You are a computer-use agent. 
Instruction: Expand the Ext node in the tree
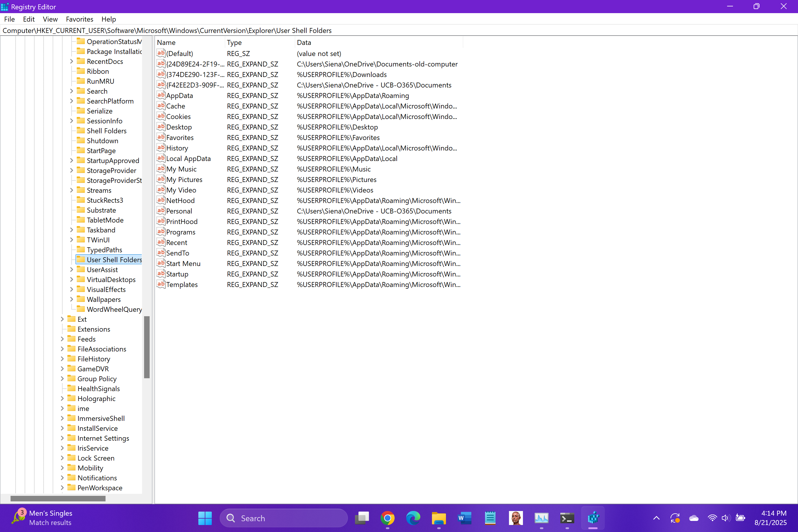pos(62,319)
